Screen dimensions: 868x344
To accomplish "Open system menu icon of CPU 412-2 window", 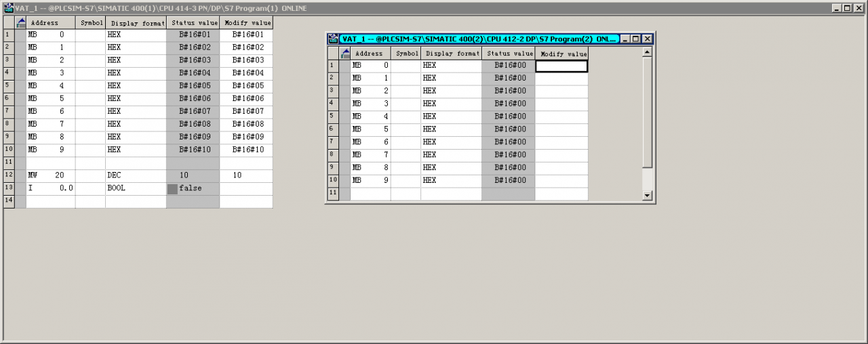I will click(333, 39).
